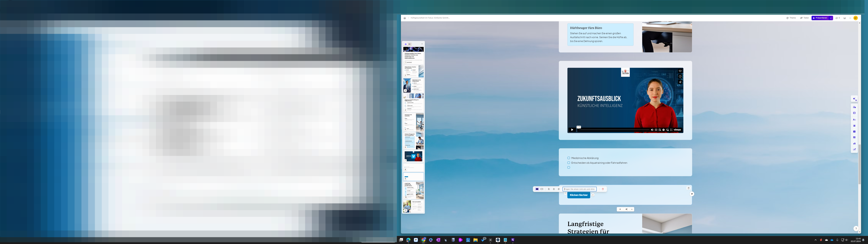The width and height of the screenshot is (868, 244).
Task: Check the Aquatraining oder Fahrradfahren checkbox
Action: coord(569,163)
